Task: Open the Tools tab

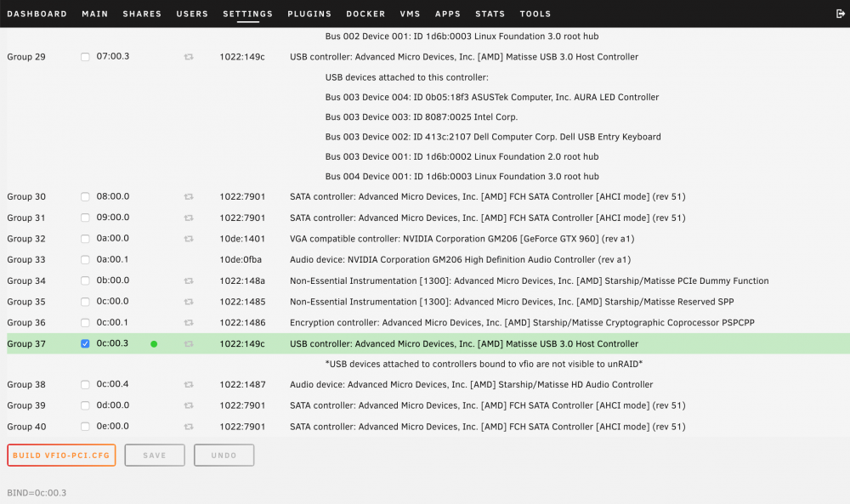Action: pyautogui.click(x=535, y=14)
